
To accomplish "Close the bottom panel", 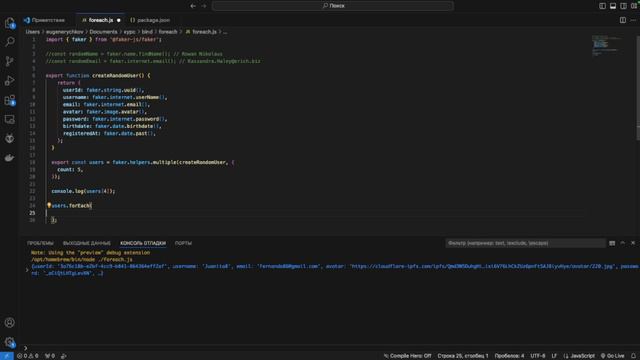I will pyautogui.click(x=633, y=243).
